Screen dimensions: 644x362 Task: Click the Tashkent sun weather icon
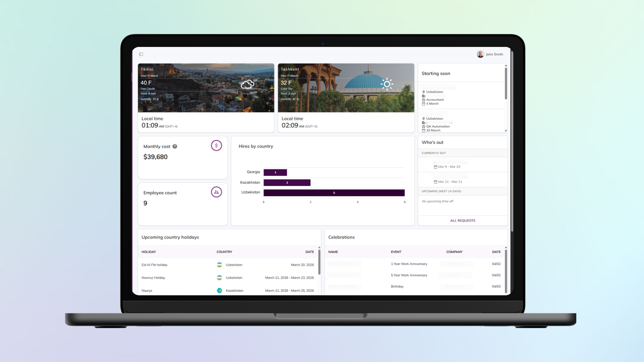[x=387, y=84]
